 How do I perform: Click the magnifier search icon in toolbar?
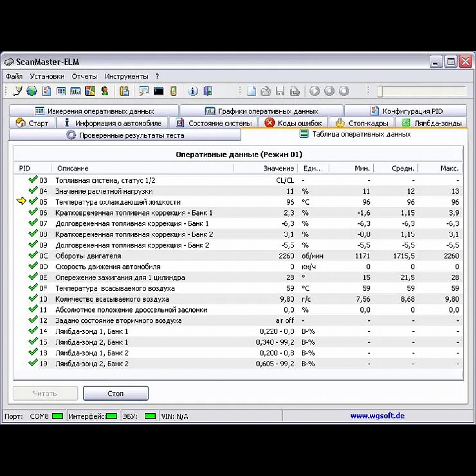(143, 91)
